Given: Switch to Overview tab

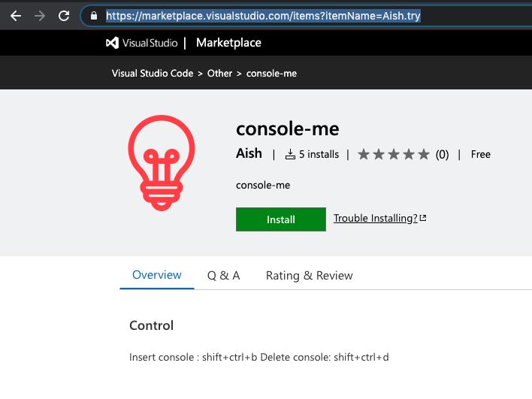Looking at the screenshot, I should tap(157, 275).
